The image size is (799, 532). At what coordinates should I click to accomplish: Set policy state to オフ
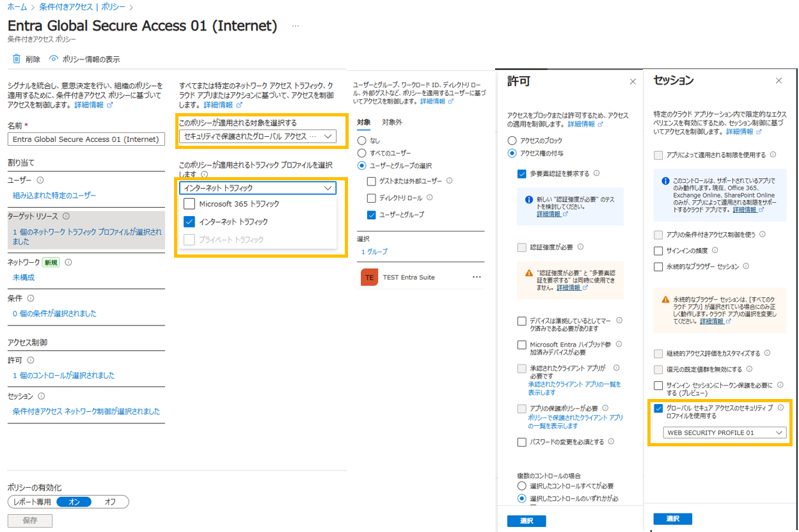coord(110,502)
